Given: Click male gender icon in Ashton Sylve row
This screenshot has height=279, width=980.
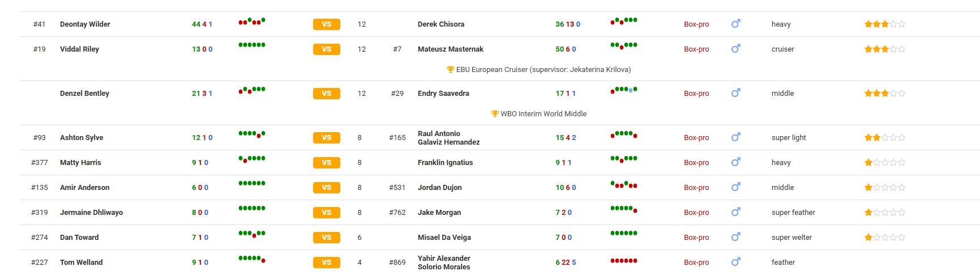Looking at the screenshot, I should pos(735,137).
